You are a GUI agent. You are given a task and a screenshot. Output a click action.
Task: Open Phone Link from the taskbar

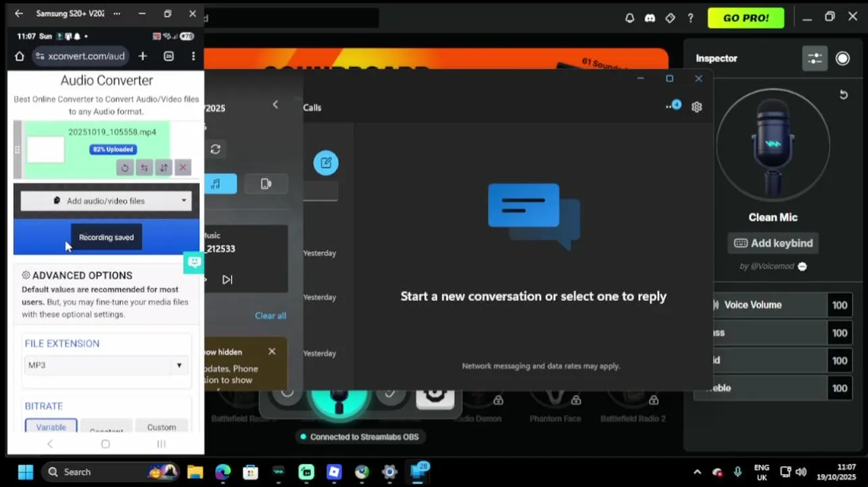[418, 471]
